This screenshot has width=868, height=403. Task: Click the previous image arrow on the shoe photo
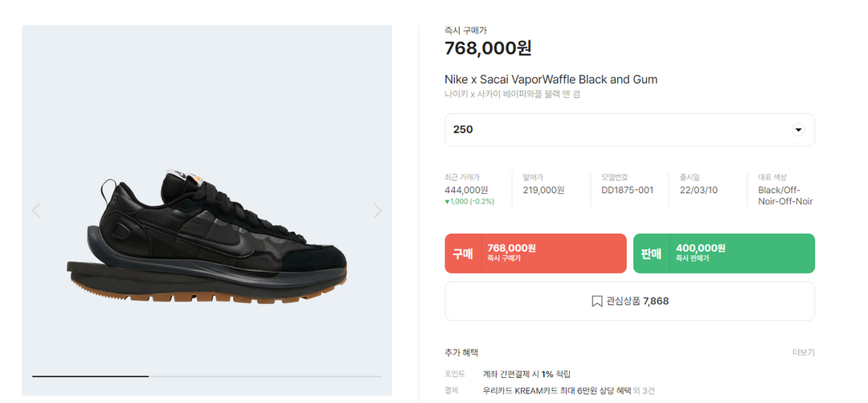[x=36, y=211]
